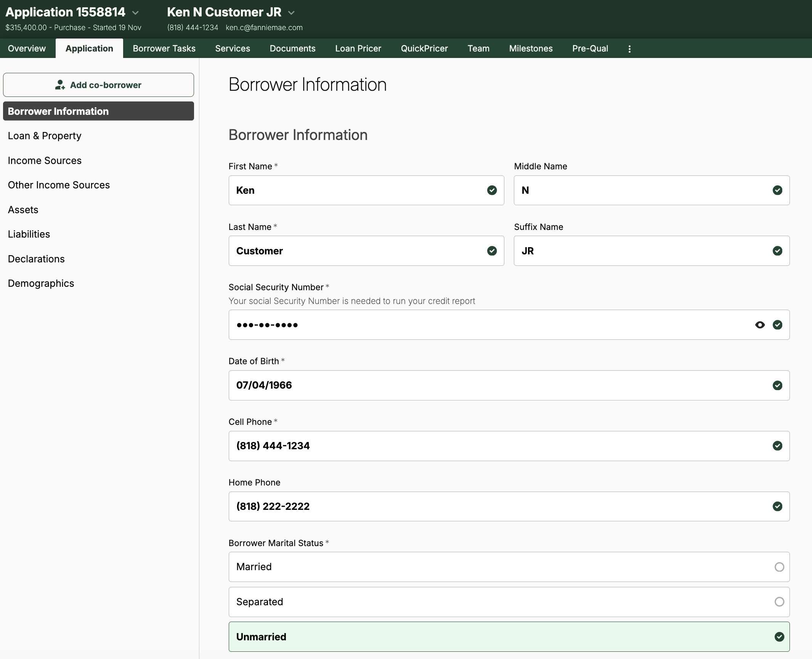Open the Borrower Tasks tab
Image resolution: width=812 pixels, height=659 pixels.
tap(164, 48)
